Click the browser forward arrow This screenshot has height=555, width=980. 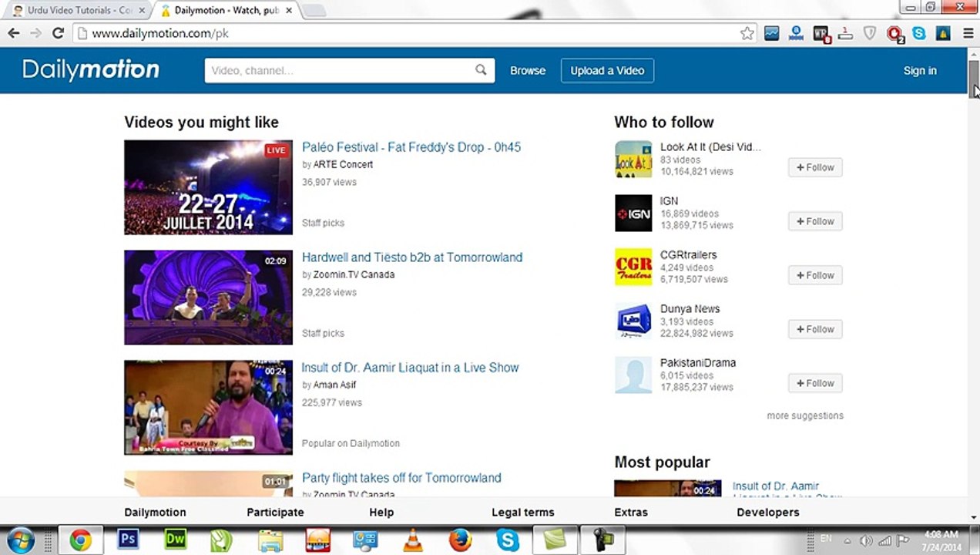pos(35,33)
